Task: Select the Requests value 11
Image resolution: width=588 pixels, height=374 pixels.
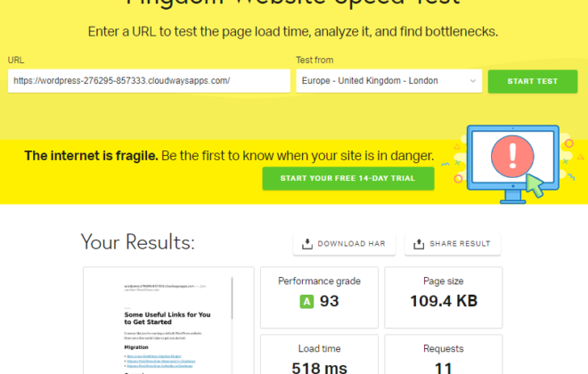Action: coord(444,368)
